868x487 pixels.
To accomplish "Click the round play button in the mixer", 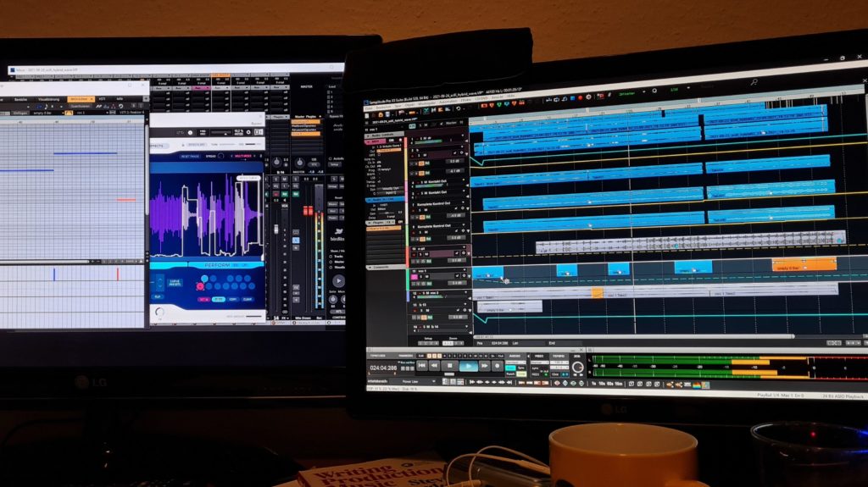I will click(x=338, y=280).
